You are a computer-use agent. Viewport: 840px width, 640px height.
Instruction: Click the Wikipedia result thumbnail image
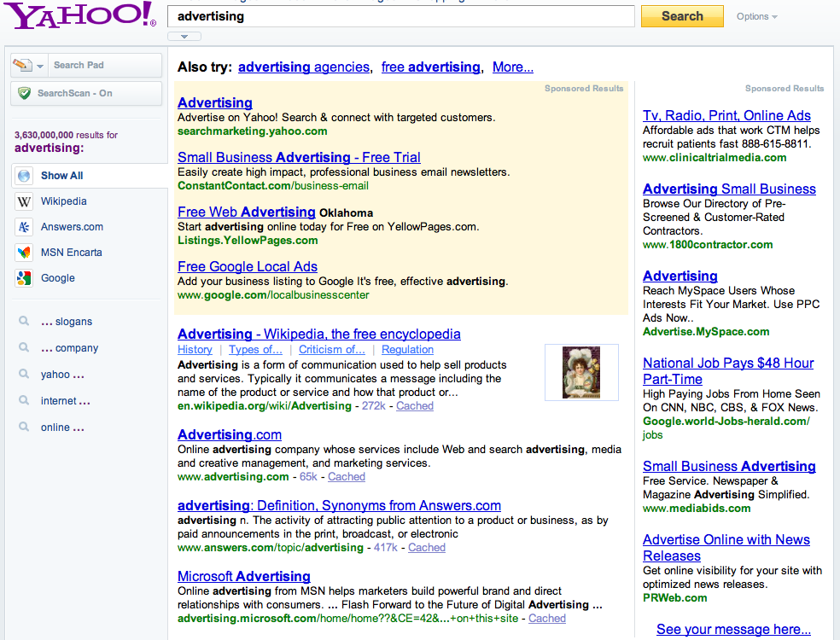tap(581, 372)
